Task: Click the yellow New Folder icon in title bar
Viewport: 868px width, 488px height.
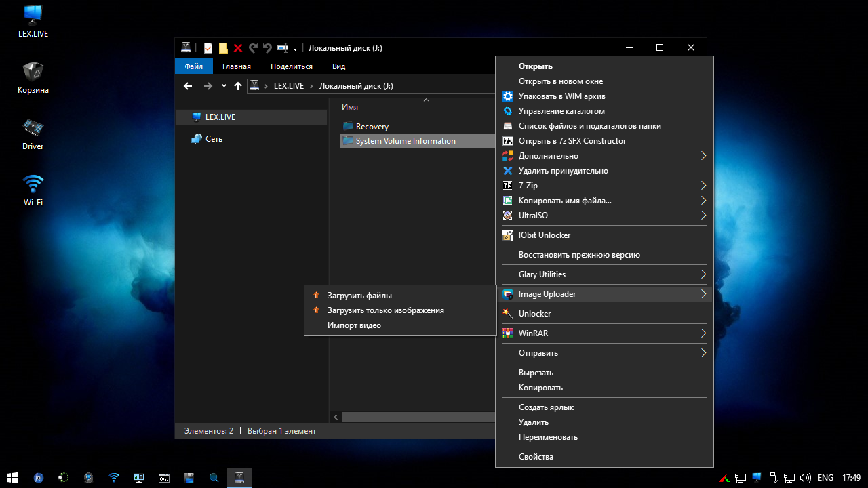Action: (223, 48)
